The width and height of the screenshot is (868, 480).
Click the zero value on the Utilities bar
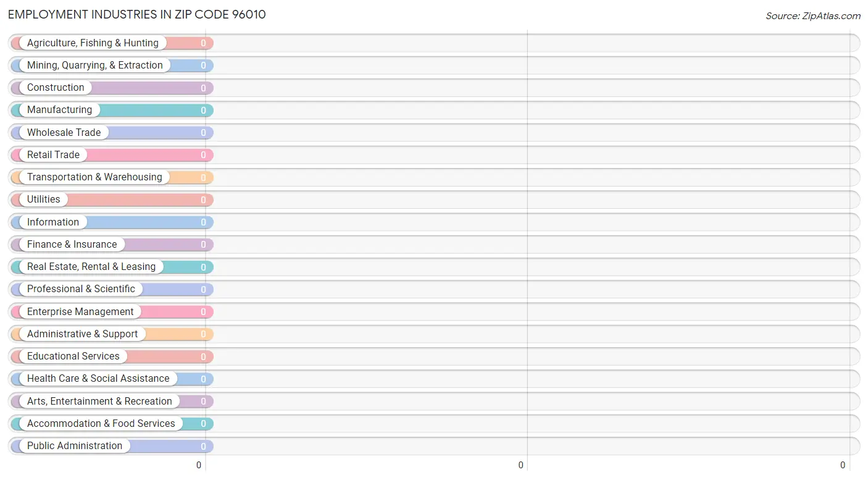[x=204, y=200]
